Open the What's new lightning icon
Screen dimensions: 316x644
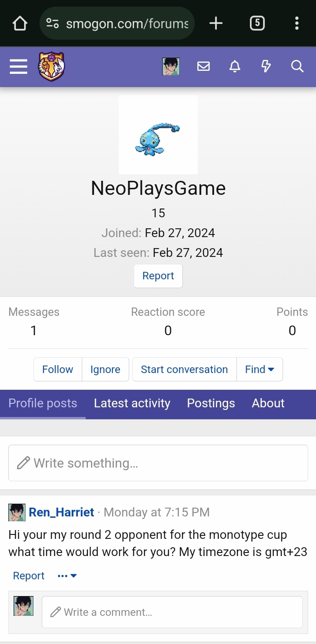pyautogui.click(x=266, y=66)
